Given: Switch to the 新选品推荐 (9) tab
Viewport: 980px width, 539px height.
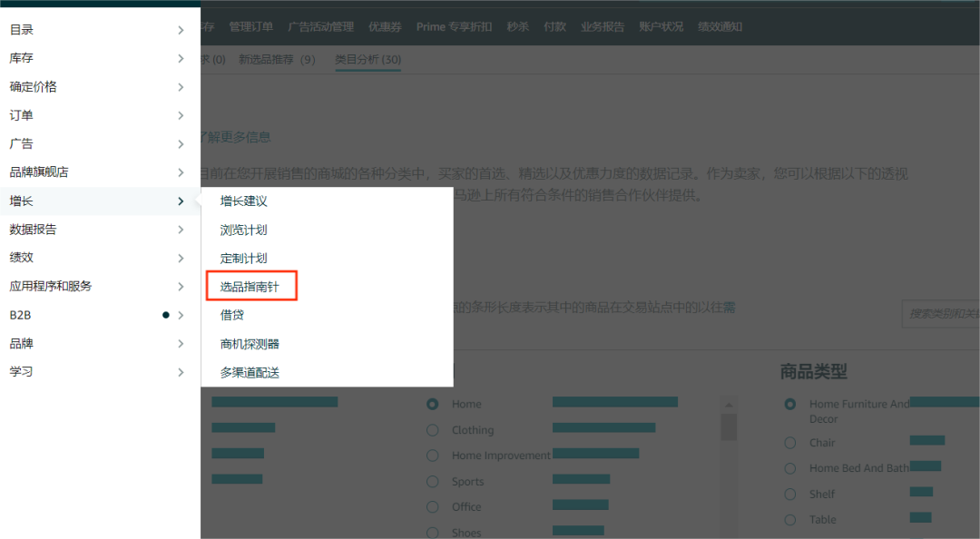Looking at the screenshot, I should click(274, 58).
